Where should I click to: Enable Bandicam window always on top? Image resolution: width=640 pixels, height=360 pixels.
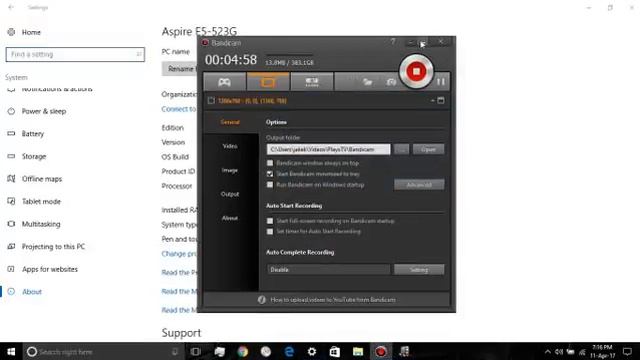click(270, 163)
